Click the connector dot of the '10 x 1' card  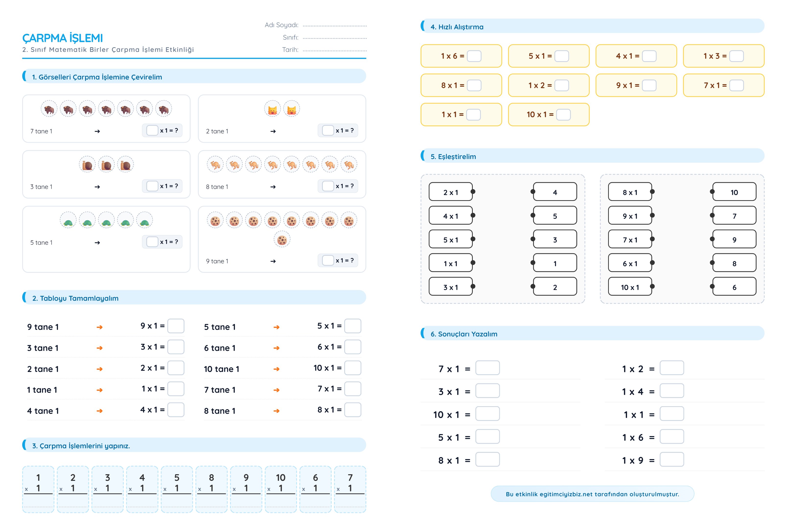click(x=652, y=287)
